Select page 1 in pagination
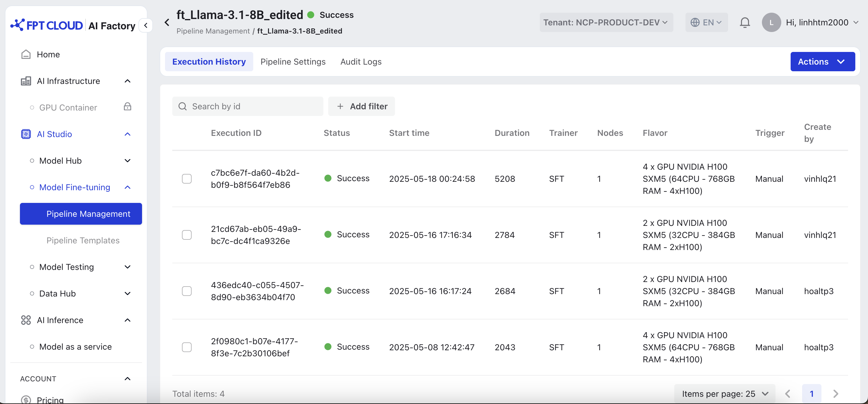Screen dimensions: 868x404 [812, 393]
